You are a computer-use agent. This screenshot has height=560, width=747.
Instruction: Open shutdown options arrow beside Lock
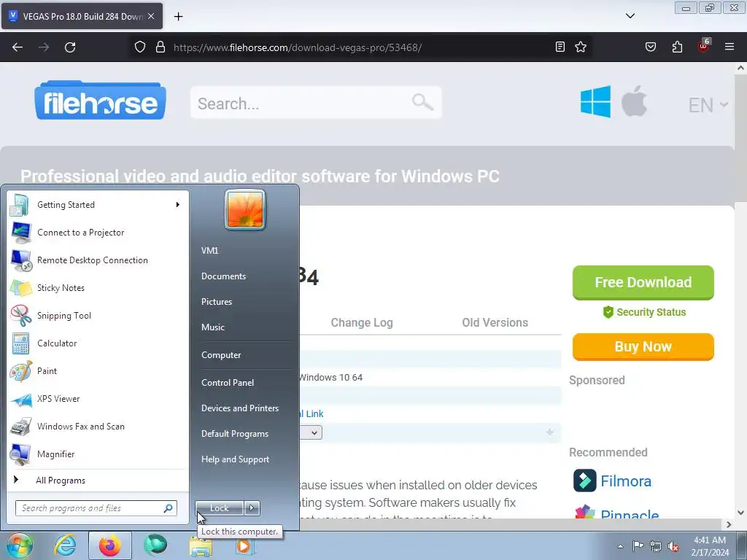pos(252,508)
